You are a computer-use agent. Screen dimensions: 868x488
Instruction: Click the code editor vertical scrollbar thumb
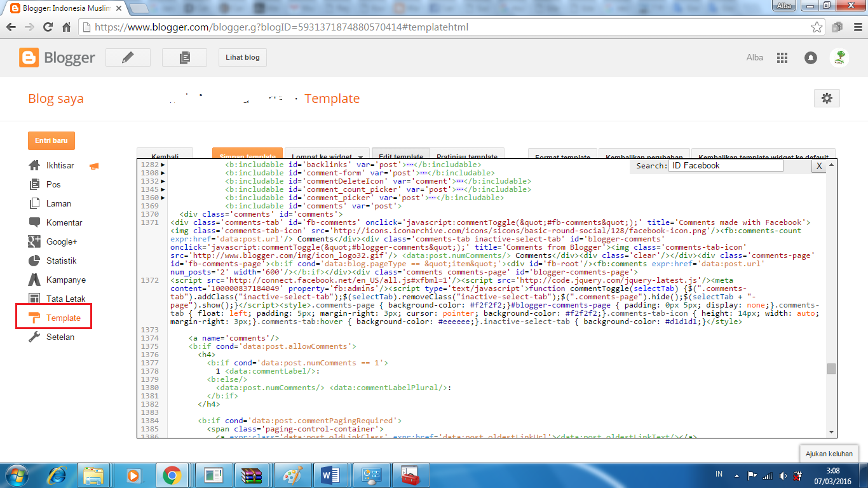831,369
